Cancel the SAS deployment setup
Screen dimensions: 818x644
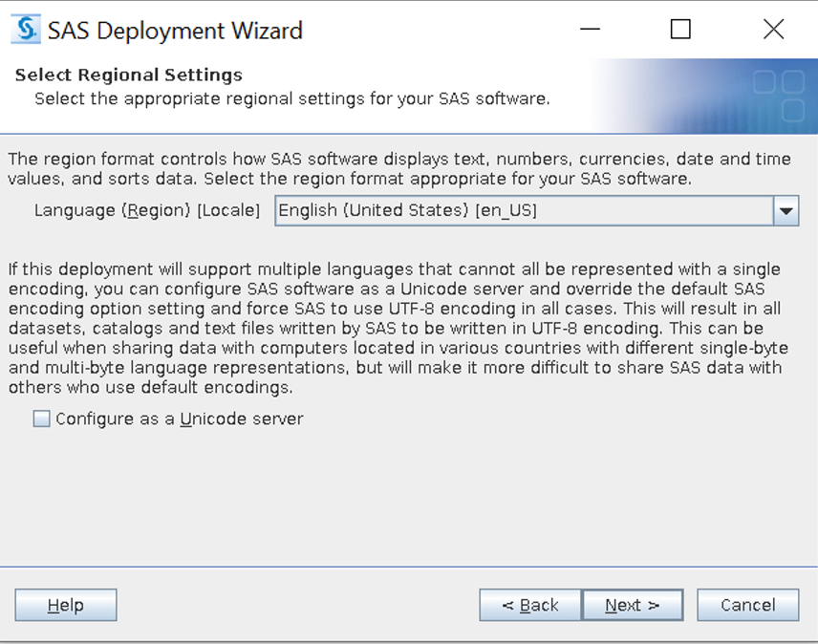click(747, 605)
